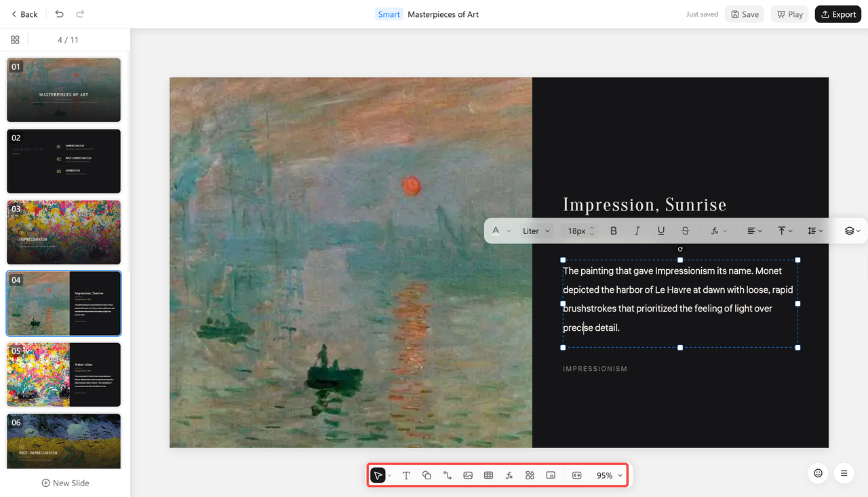Click the Just saved status text
This screenshot has width=868, height=497.
coord(702,14)
